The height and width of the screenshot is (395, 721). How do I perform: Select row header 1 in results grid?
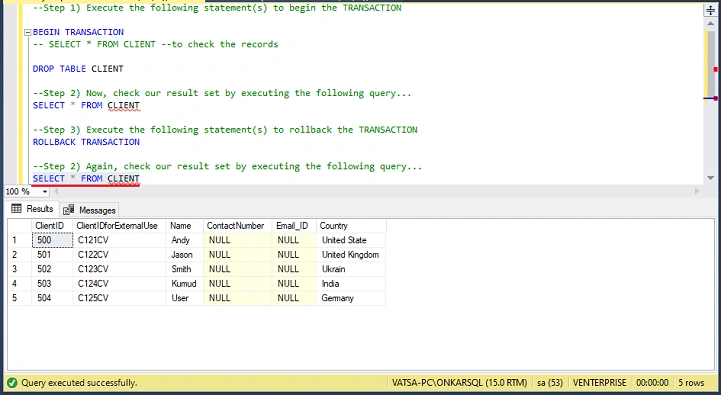[20, 240]
